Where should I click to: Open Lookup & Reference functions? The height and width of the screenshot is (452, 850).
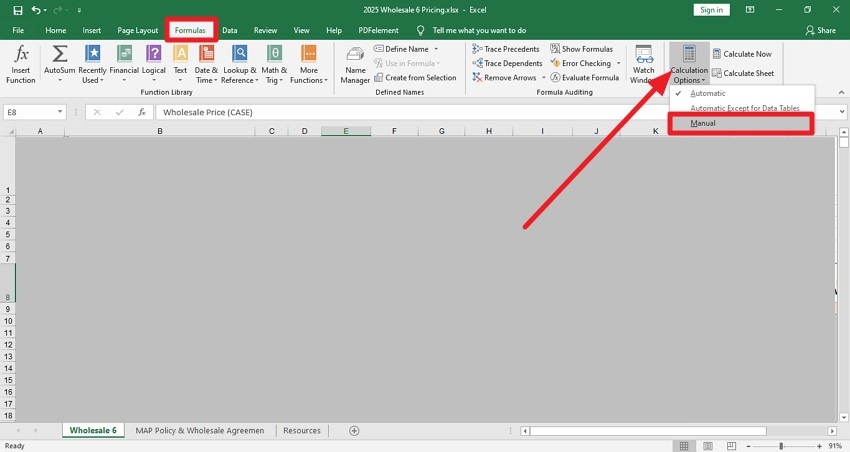point(239,64)
